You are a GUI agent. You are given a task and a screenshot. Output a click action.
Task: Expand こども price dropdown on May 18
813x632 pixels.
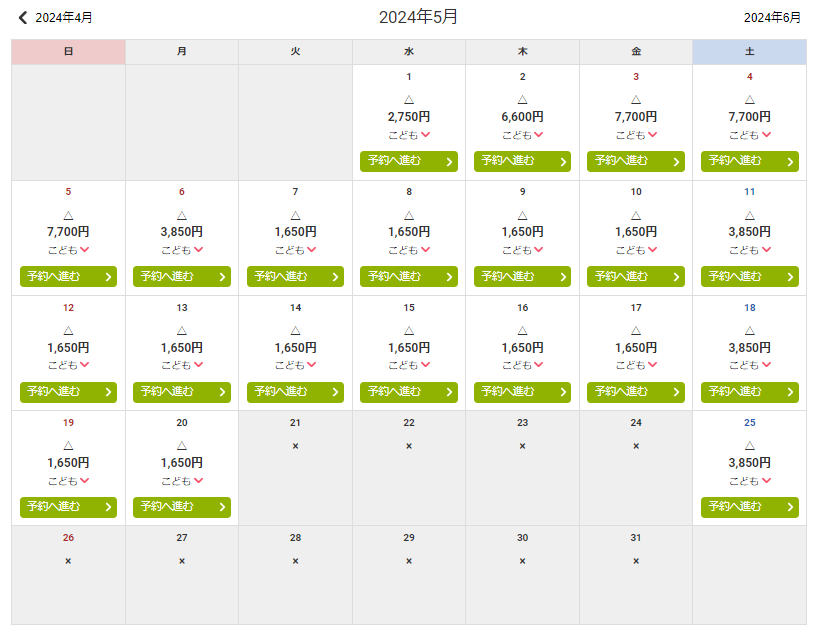pyautogui.click(x=750, y=365)
